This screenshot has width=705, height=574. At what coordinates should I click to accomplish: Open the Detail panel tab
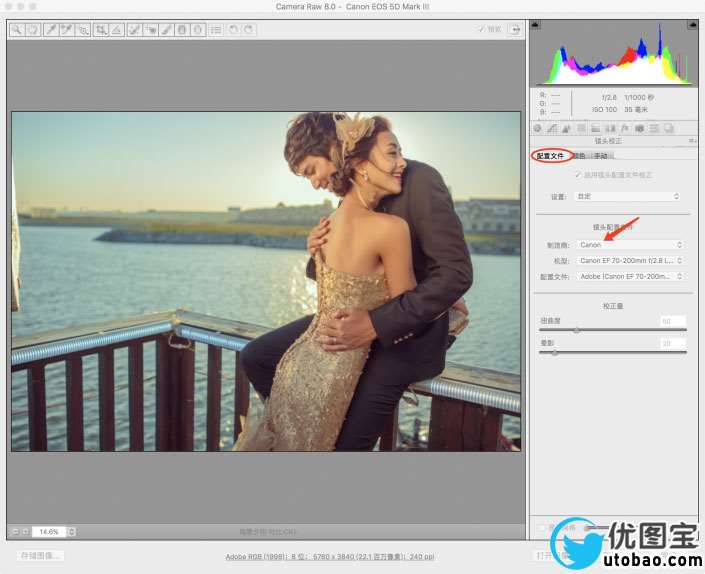click(567, 129)
